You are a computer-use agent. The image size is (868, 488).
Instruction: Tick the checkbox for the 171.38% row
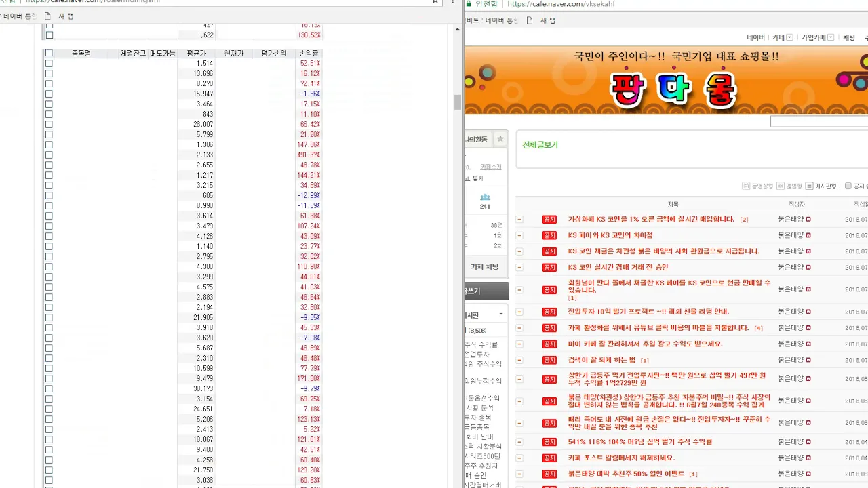tap(49, 378)
